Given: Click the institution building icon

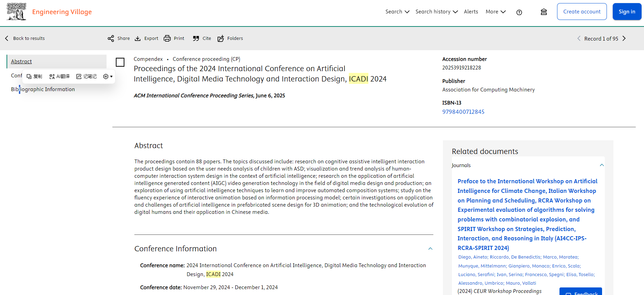Looking at the screenshot, I should point(544,12).
